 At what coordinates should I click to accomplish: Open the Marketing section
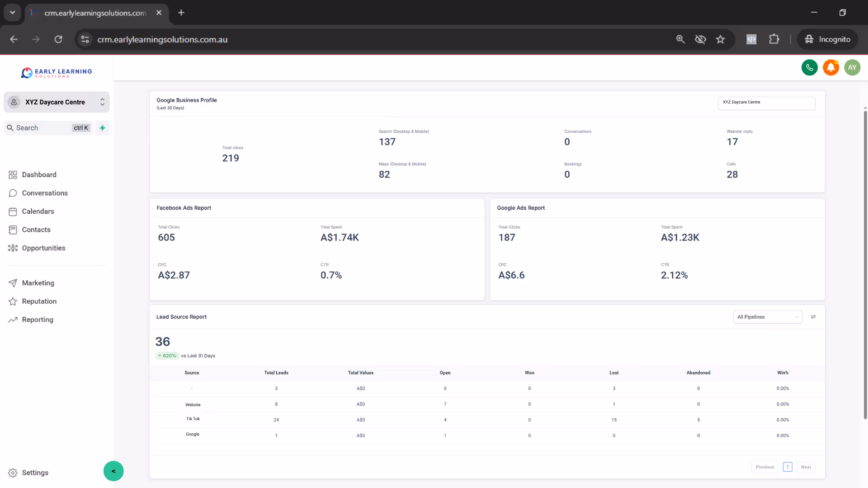point(38,283)
